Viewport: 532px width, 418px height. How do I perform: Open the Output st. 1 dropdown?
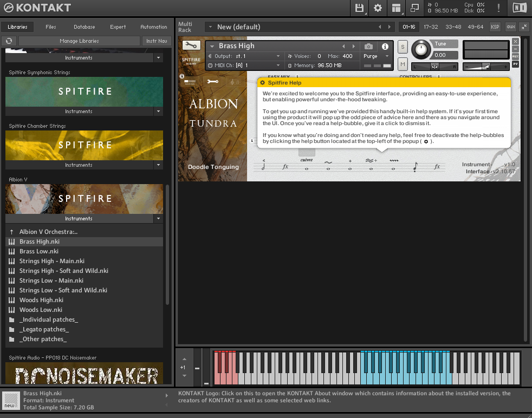pos(244,56)
